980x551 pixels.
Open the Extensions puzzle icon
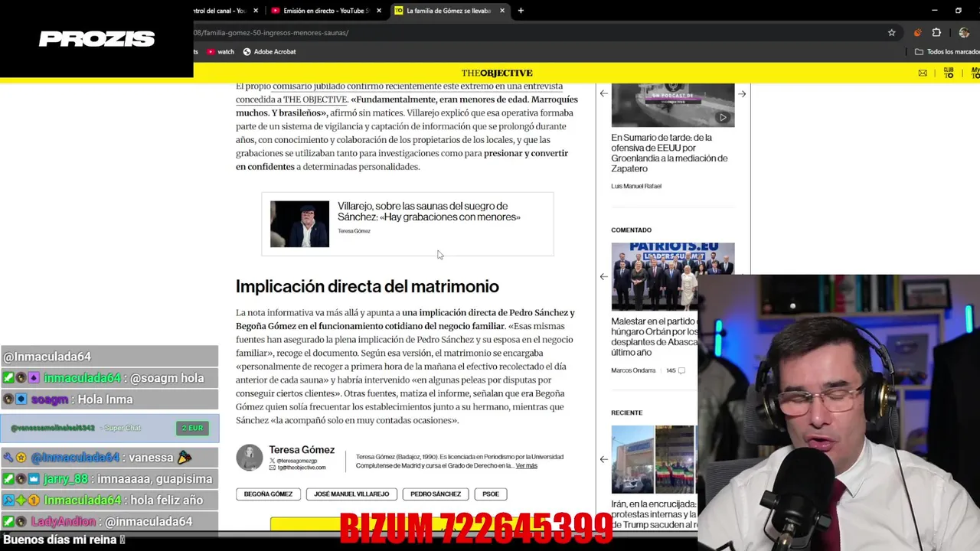(x=936, y=33)
